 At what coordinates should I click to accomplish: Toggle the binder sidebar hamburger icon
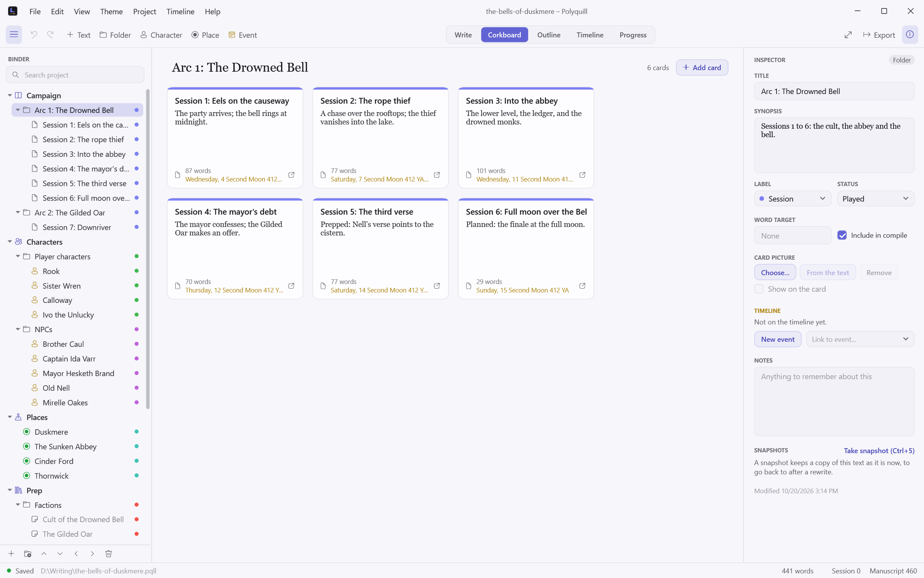click(x=14, y=35)
